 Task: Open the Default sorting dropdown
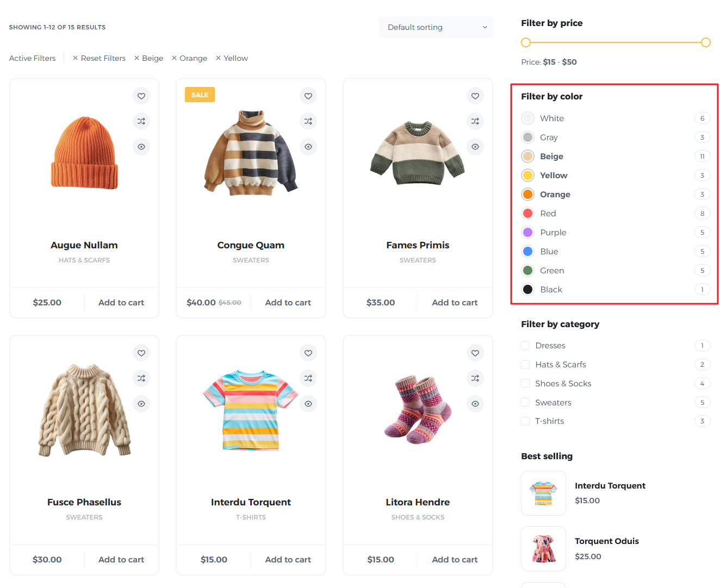(436, 27)
